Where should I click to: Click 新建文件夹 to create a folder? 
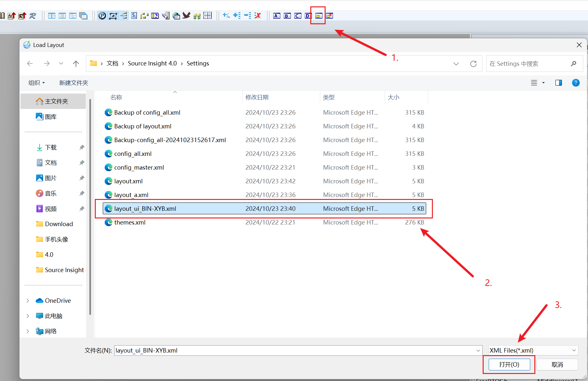(73, 83)
